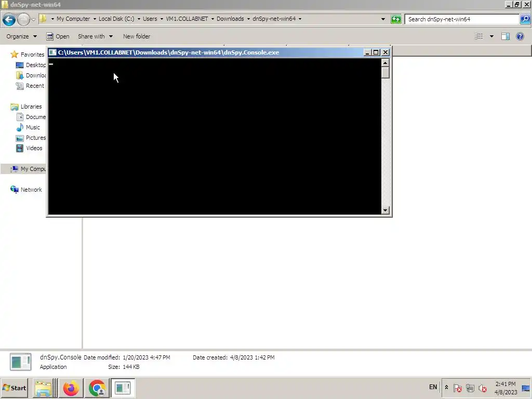Viewport: 532px width, 399px height.
Task: Click the console scrollbar up arrow
Action: [385, 63]
